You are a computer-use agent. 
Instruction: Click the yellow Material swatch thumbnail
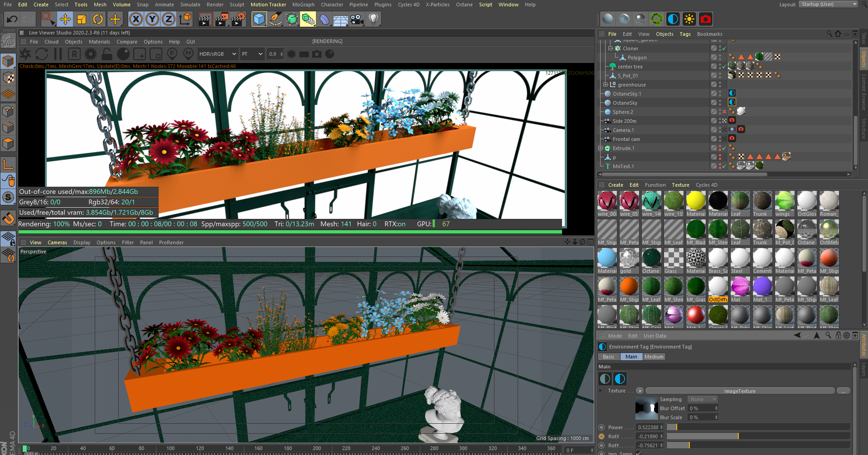click(x=696, y=201)
